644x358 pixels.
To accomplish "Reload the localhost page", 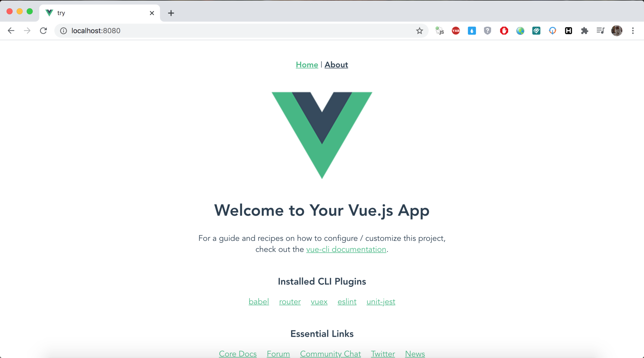I will point(44,31).
